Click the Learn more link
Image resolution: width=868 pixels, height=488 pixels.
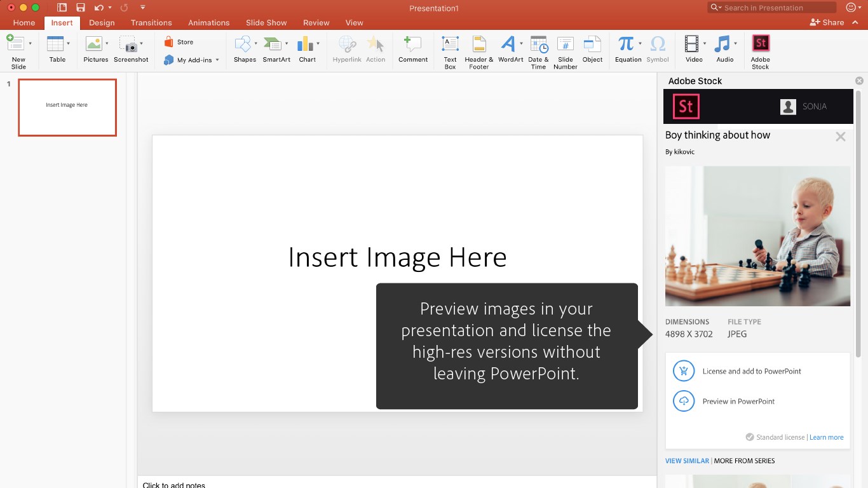[826, 437]
